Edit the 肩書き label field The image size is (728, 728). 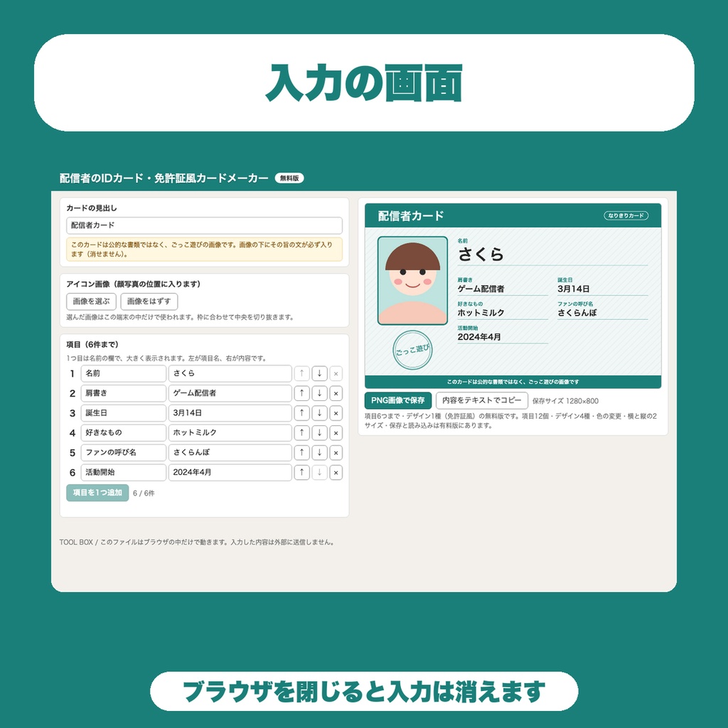(124, 393)
